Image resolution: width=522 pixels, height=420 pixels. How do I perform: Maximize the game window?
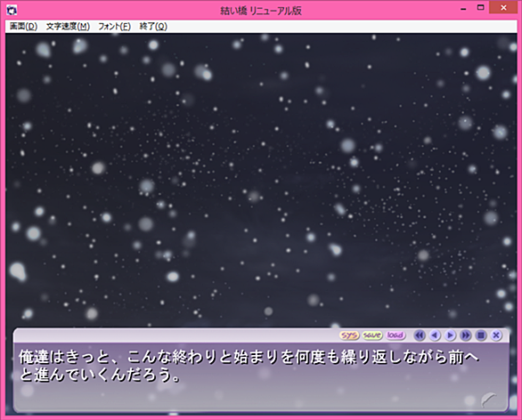[480, 8]
